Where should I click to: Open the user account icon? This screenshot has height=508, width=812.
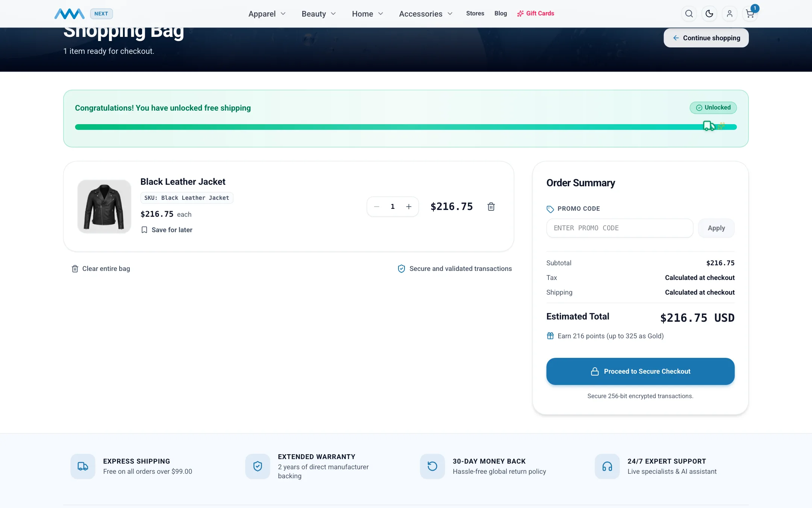pos(729,14)
